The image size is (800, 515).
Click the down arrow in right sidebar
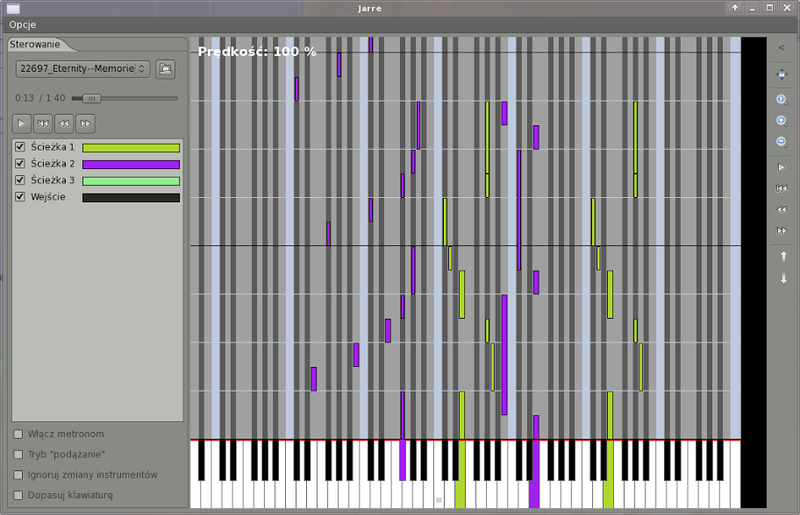[784, 278]
